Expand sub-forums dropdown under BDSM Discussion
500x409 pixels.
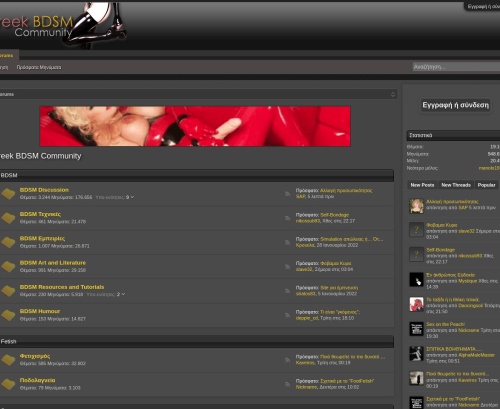(x=130, y=197)
